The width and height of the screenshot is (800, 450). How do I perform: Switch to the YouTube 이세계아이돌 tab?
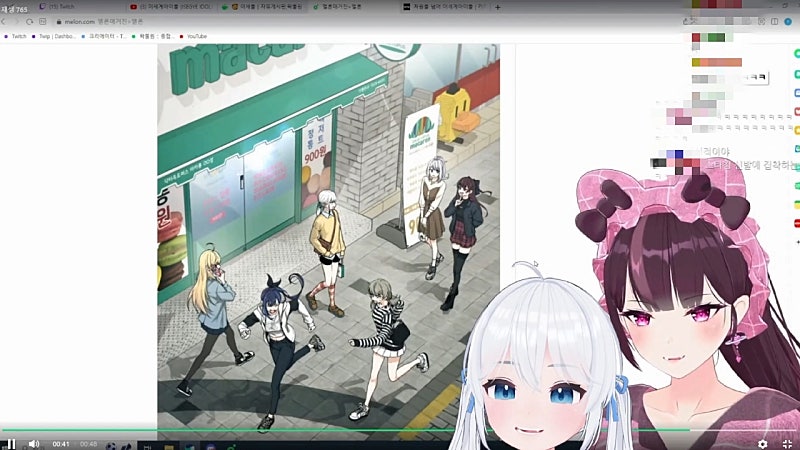tap(171, 7)
